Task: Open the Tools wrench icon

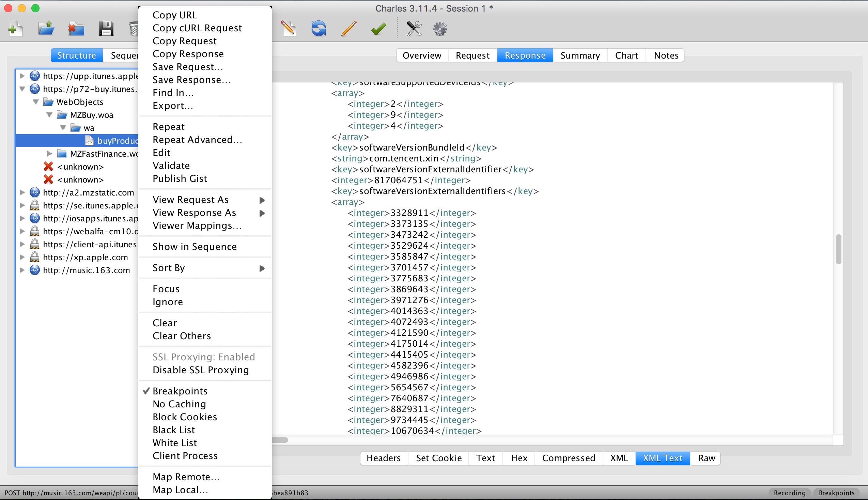Action: point(414,29)
